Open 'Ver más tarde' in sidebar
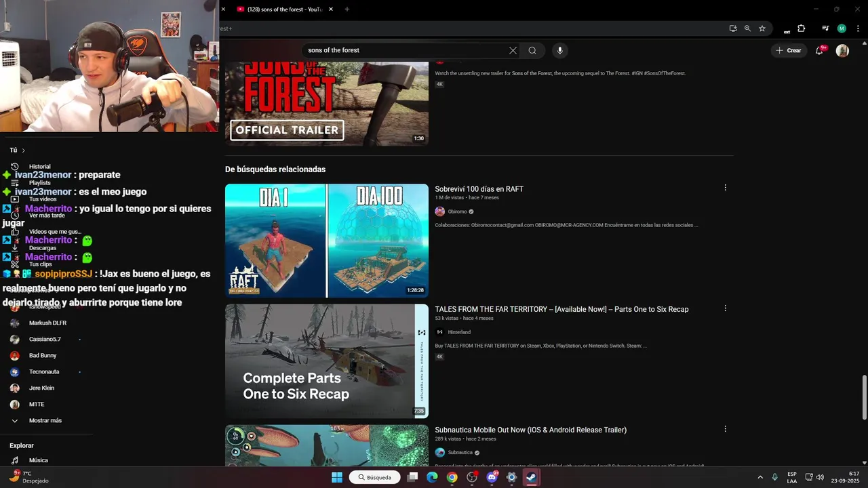Viewport: 868px width, 488px height. (x=47, y=216)
